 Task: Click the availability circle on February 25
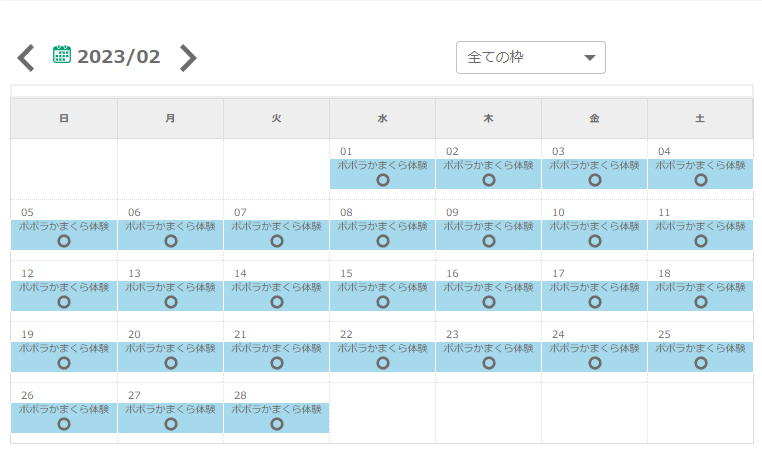coord(700,363)
